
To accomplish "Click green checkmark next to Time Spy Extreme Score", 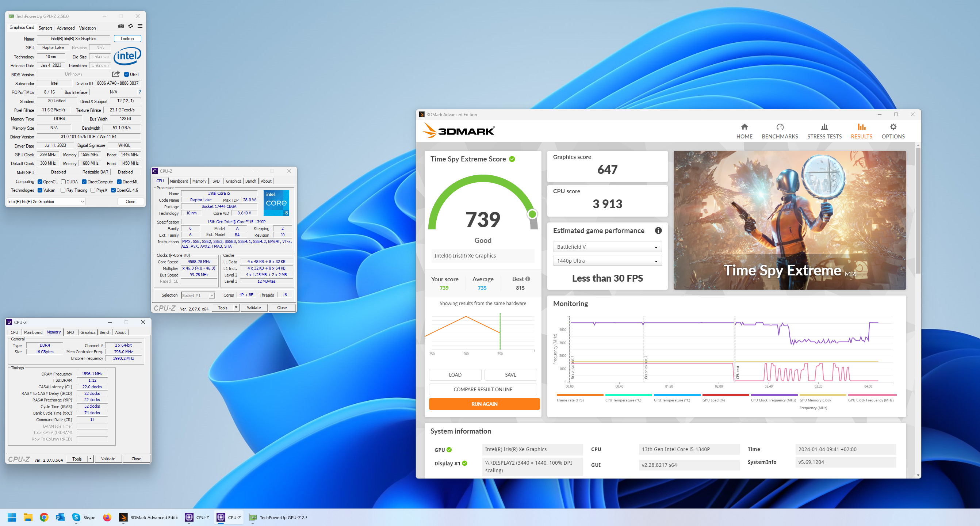I will tap(512, 159).
